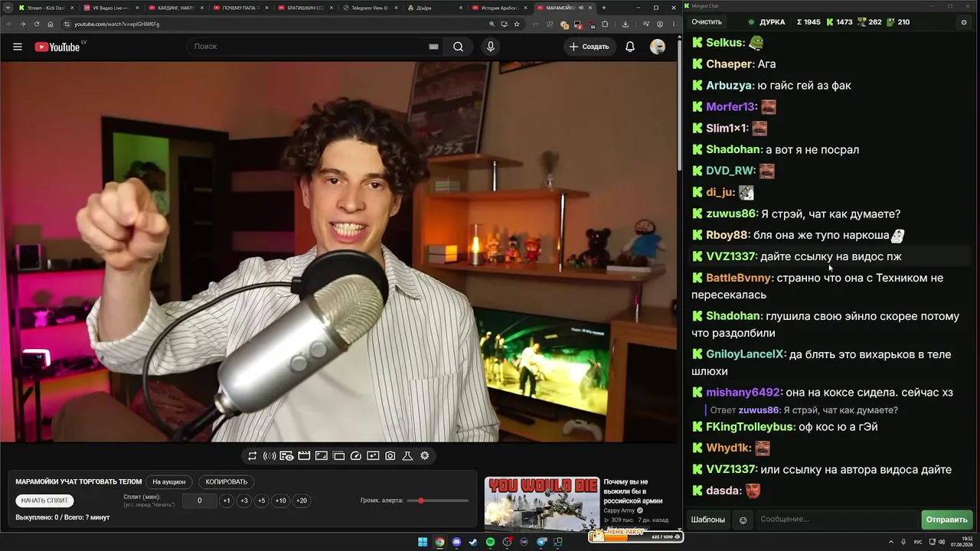
Task: Add +20 to the split minutes
Action: point(301,500)
